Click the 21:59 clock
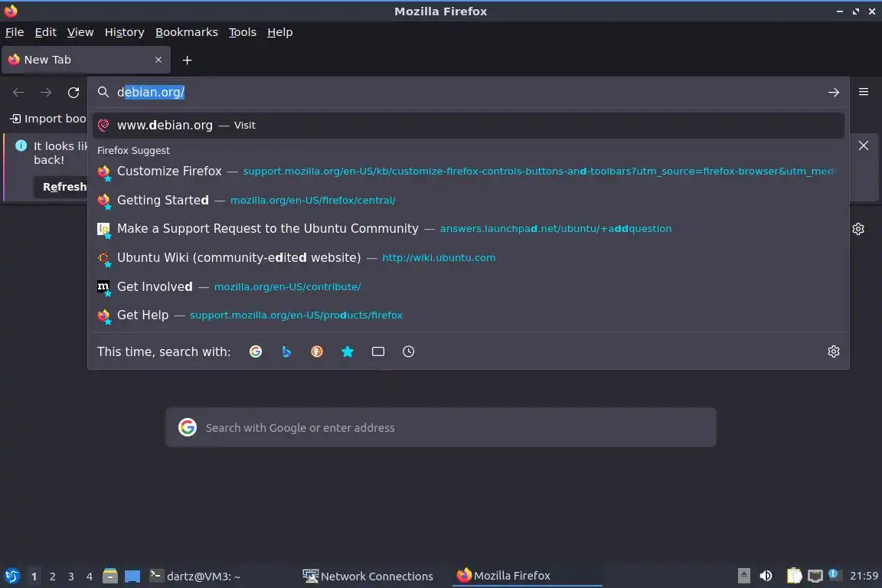The width and height of the screenshot is (882, 588). point(864,576)
